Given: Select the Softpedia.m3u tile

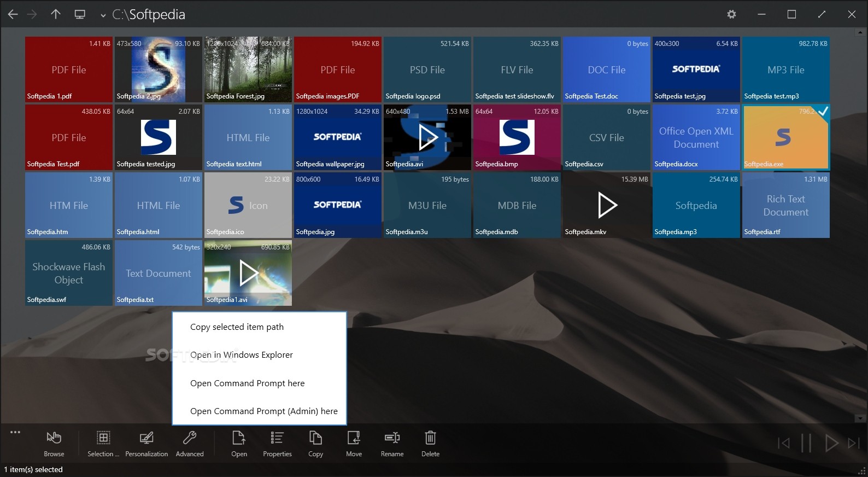Looking at the screenshot, I should (x=427, y=205).
